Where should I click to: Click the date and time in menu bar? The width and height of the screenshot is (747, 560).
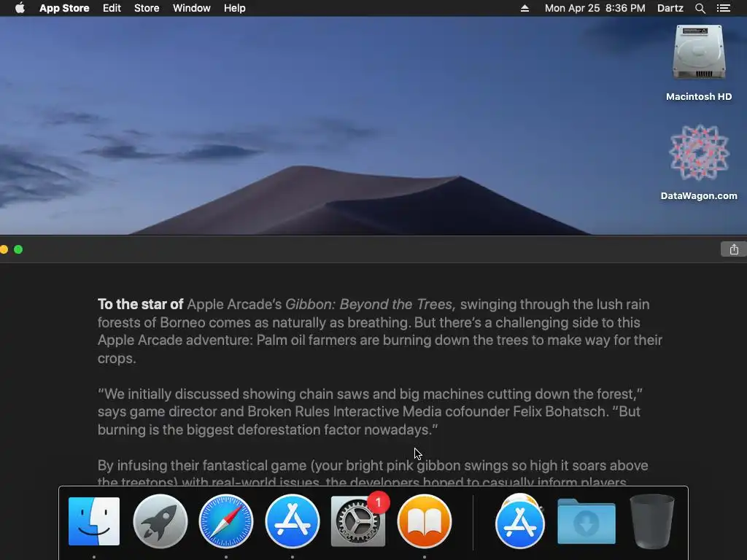point(595,8)
